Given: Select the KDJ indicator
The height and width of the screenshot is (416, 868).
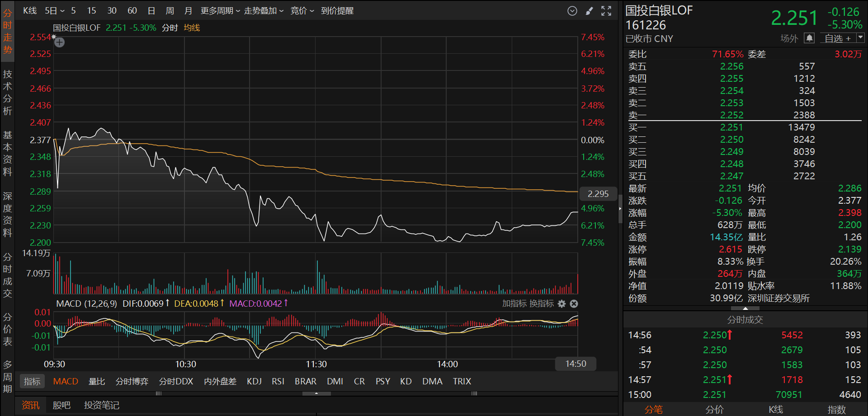Looking at the screenshot, I should (x=255, y=381).
